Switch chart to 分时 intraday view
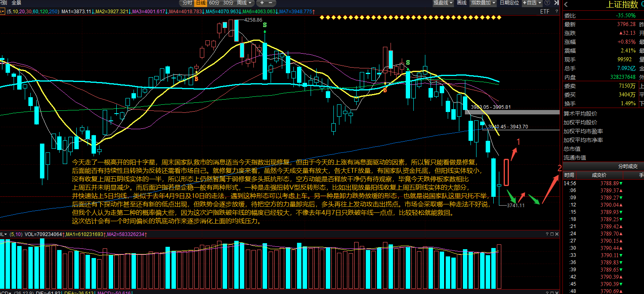This screenshot has height=294, width=644. pyautogui.click(x=187, y=3)
